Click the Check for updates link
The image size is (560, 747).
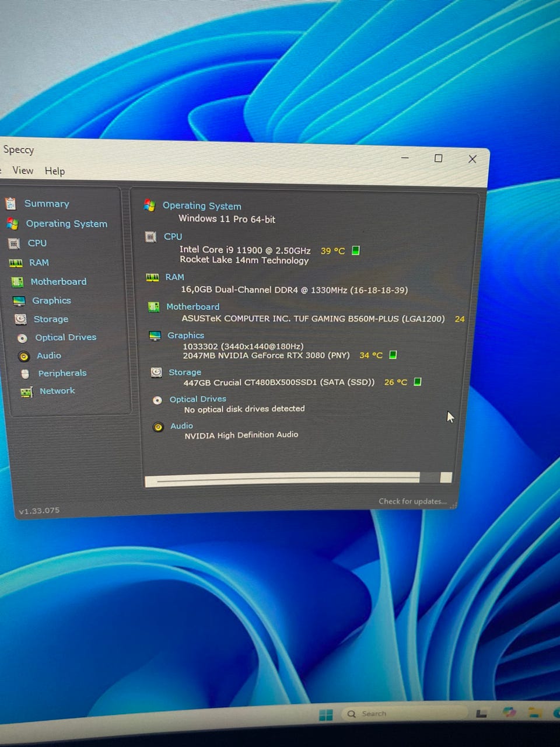412,501
